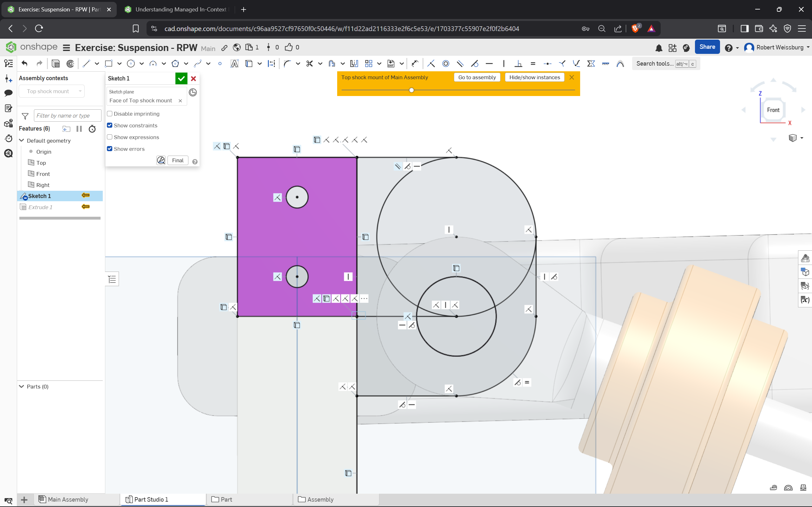The width and height of the screenshot is (812, 507).
Task: Collapse the Parts (0) section
Action: click(22, 387)
